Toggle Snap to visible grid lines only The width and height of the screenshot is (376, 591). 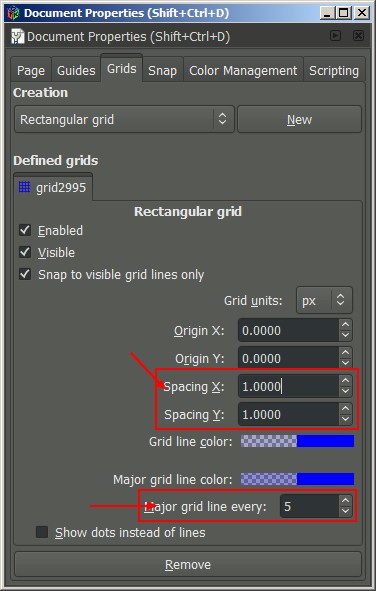click(25, 274)
